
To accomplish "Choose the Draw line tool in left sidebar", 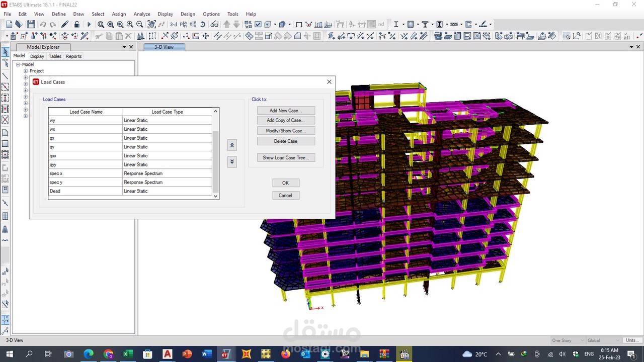I will click(x=6, y=76).
